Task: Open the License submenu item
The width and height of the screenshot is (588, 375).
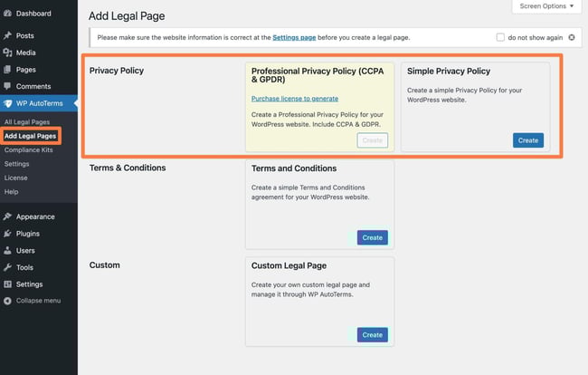Action: pyautogui.click(x=15, y=178)
